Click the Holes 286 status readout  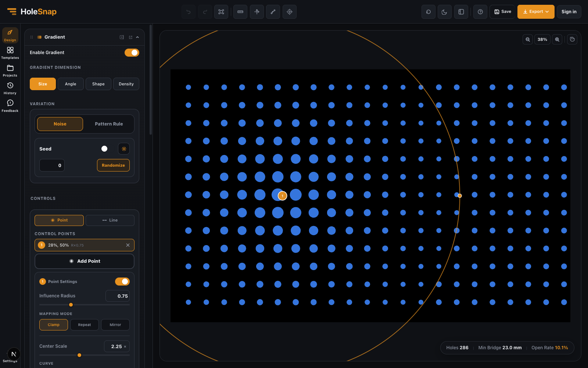point(457,348)
